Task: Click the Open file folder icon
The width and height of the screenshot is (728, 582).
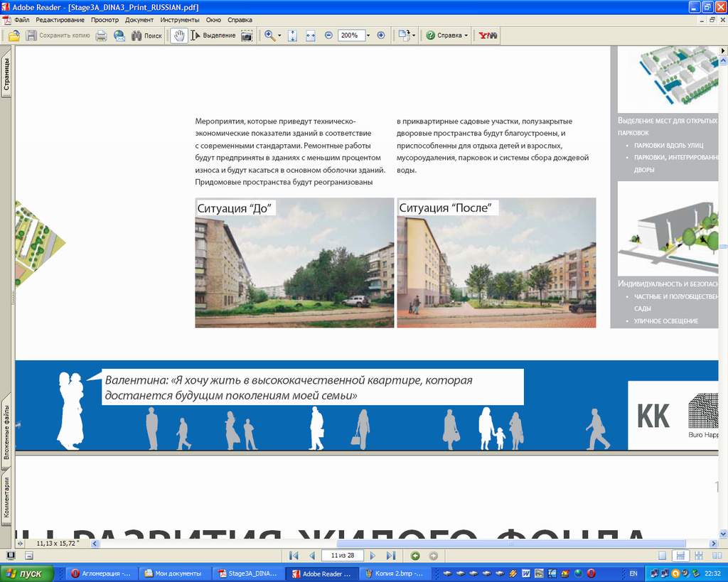Action: pyautogui.click(x=14, y=36)
